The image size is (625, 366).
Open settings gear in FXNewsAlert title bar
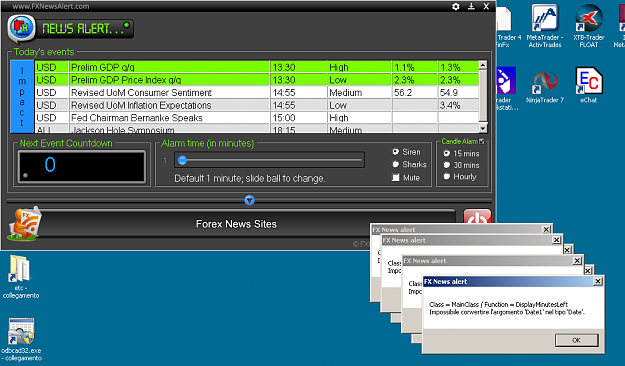(456, 6)
